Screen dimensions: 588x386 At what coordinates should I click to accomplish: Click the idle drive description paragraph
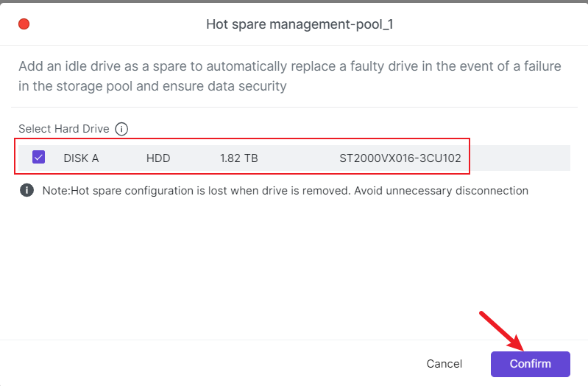point(289,77)
